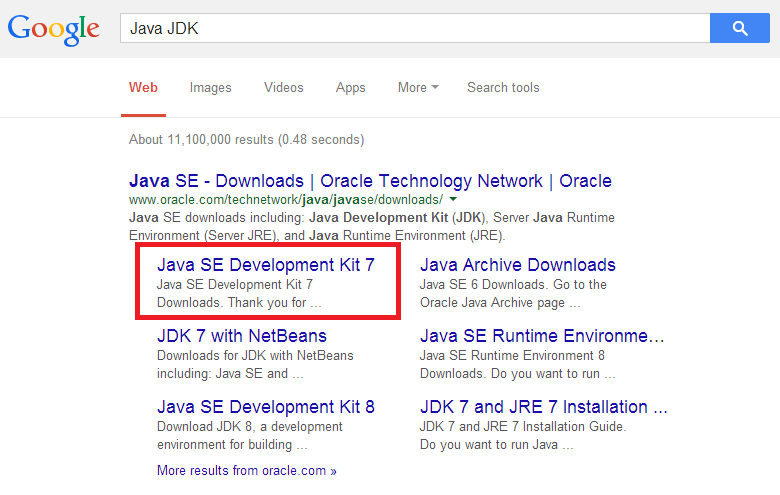The height and width of the screenshot is (495, 780).
Task: Open Java SE Development Kit 8 link
Action: click(266, 407)
